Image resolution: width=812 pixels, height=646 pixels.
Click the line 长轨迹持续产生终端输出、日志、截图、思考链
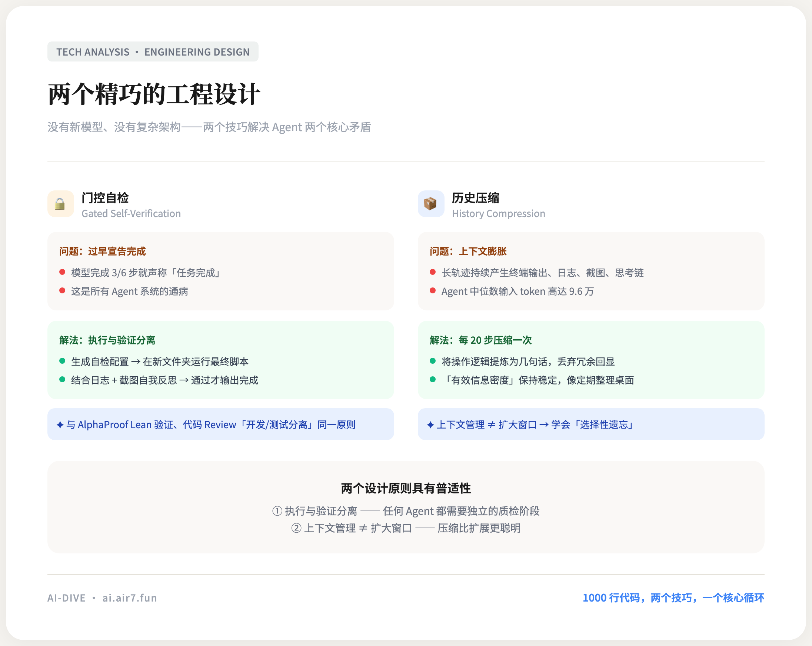coord(543,272)
